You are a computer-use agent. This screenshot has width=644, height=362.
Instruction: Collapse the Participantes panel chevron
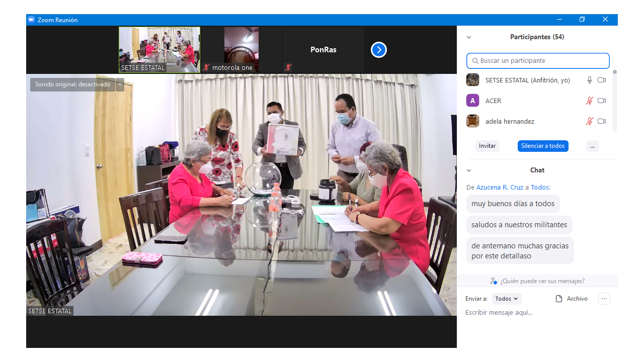pyautogui.click(x=469, y=37)
